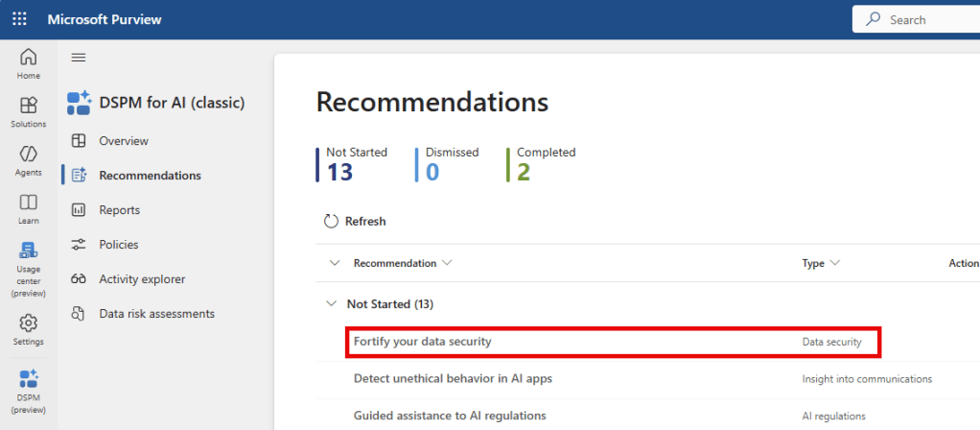Open Recommendation column sort dropdown

coord(447,263)
